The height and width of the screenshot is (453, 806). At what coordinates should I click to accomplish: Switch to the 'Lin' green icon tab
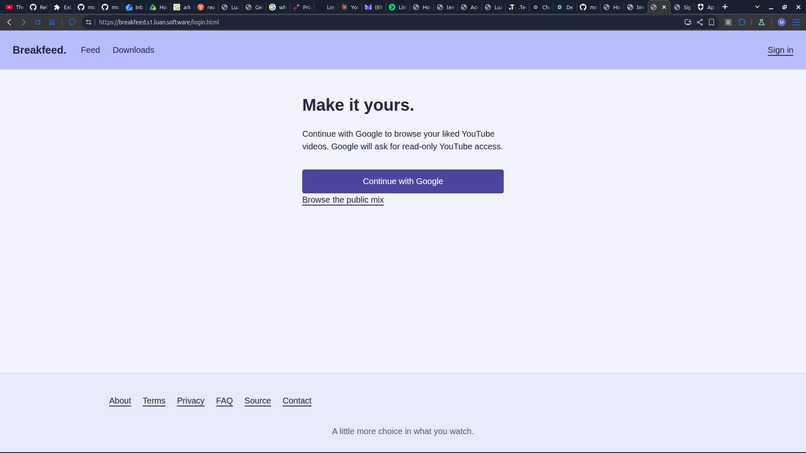pos(397,7)
